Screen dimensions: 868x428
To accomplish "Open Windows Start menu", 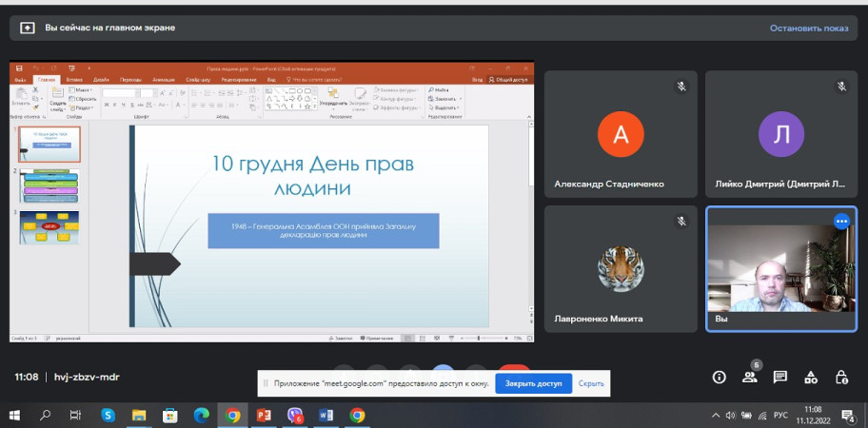I will 14,415.
